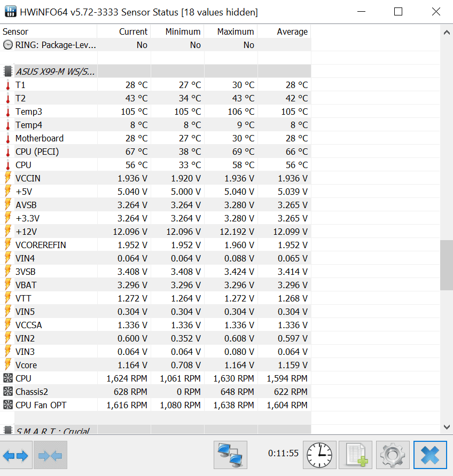This screenshot has width=453, height=476.
Task: Click the CPU (PECI) thermometer icon
Action: (x=8, y=152)
